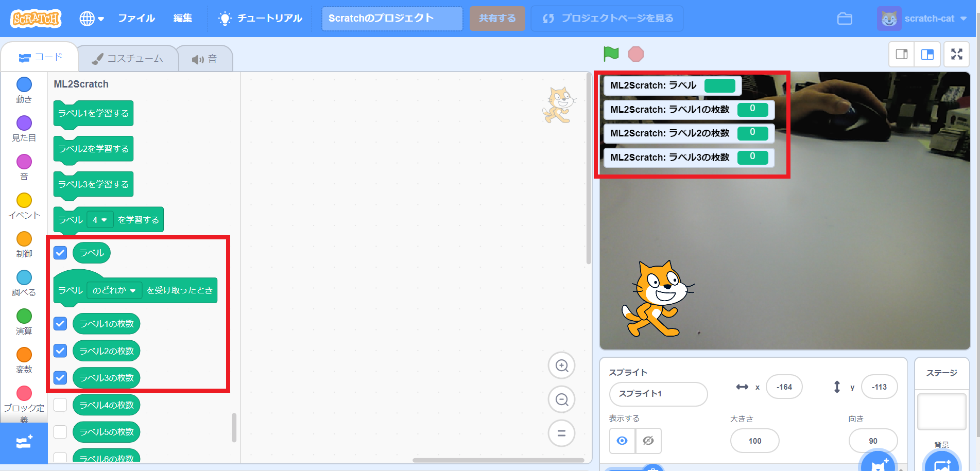Screen dimensions: 980x471
Task: Select the stage backdrop thumbnail
Action: (942, 412)
